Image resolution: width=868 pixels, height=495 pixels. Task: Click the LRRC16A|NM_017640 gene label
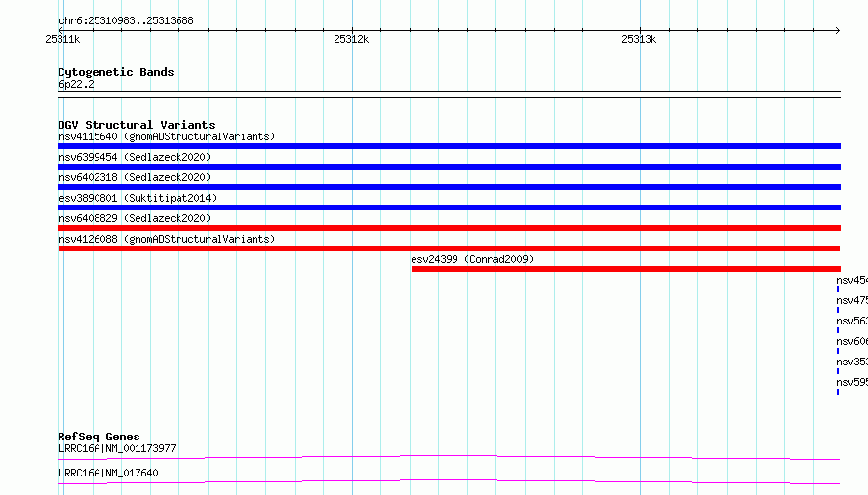108,473
